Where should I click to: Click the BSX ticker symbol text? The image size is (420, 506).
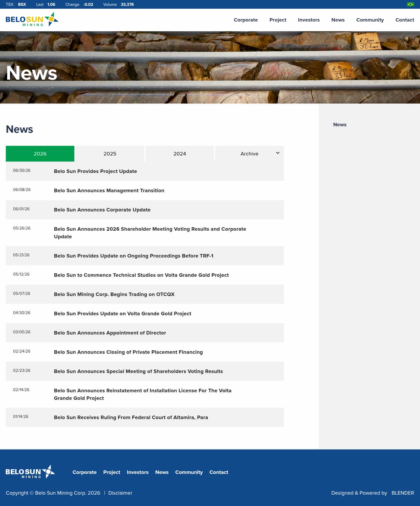coord(22,4)
